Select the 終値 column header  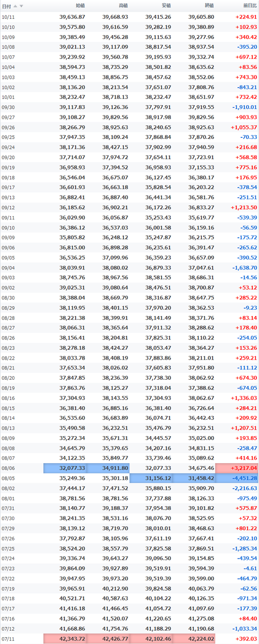(209, 6)
